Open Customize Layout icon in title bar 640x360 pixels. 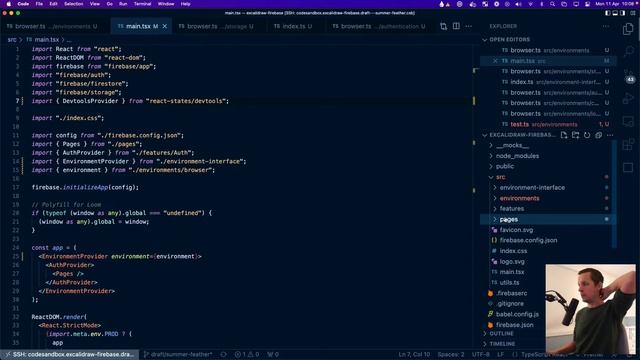pyautogui.click(x=633, y=13)
